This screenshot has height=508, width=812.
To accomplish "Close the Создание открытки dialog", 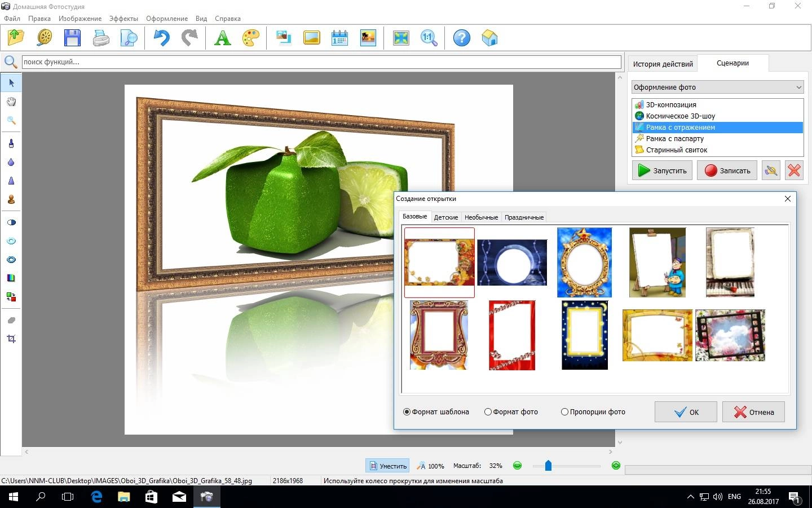I will coord(788,199).
